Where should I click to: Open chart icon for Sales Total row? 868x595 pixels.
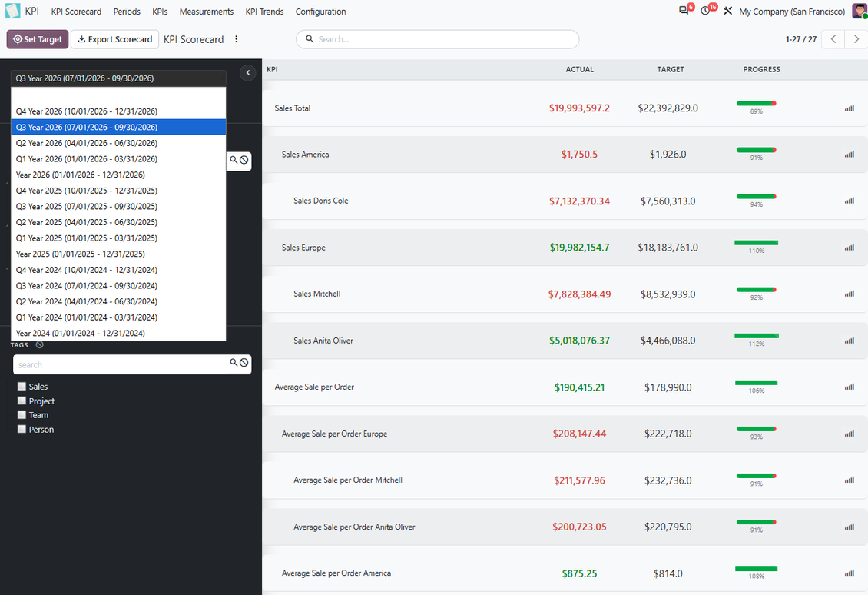(x=849, y=108)
